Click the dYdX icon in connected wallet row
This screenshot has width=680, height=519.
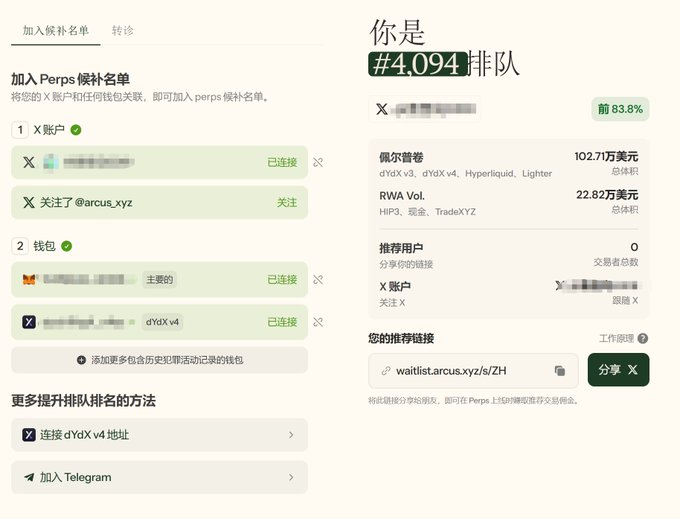point(29,322)
